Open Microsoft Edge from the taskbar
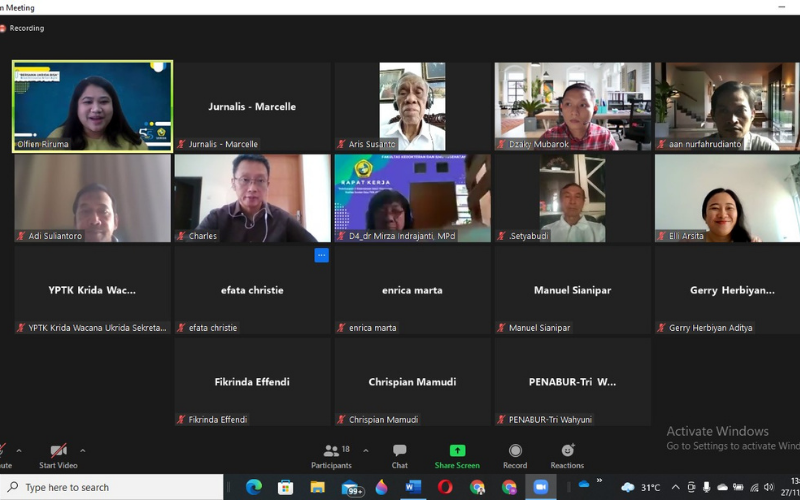800x500 pixels. click(254, 487)
